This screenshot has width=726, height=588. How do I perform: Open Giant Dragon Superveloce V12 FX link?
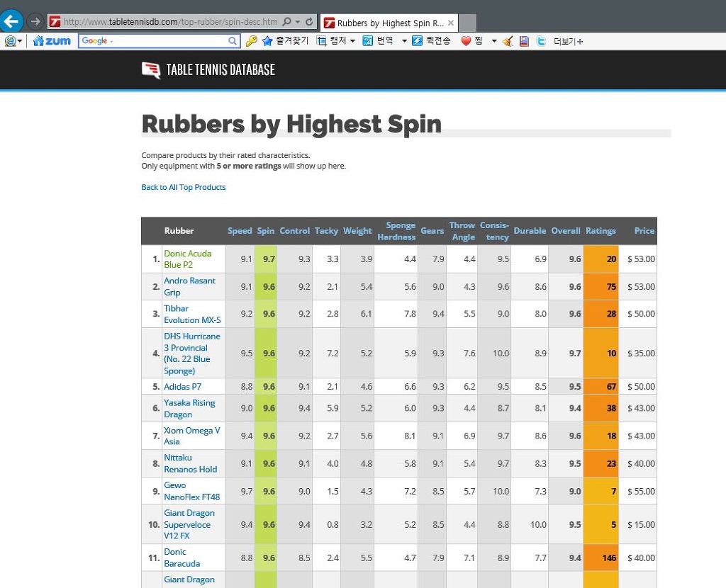(x=189, y=524)
